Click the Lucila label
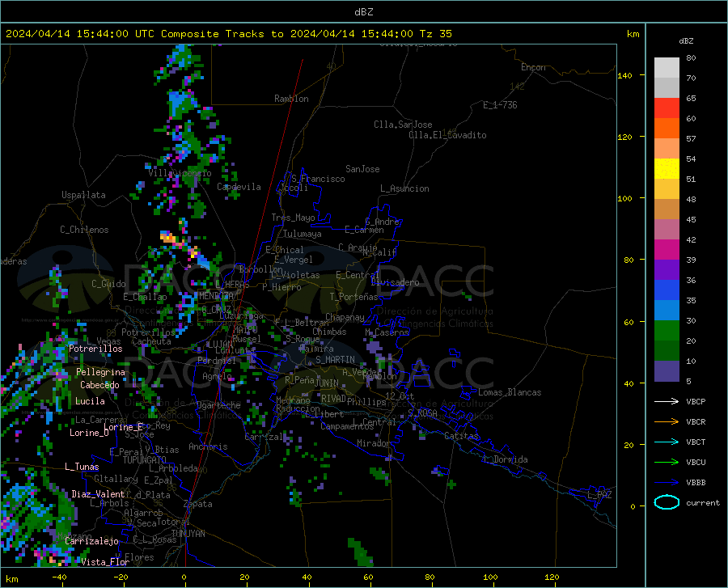Viewport: 728px width, 588px height. point(90,401)
